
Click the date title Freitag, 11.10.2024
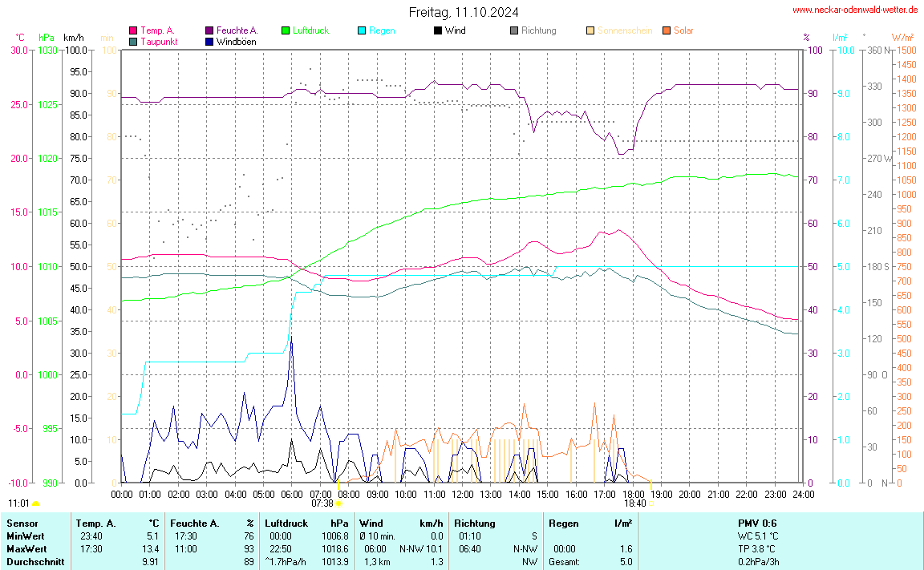coord(463,12)
